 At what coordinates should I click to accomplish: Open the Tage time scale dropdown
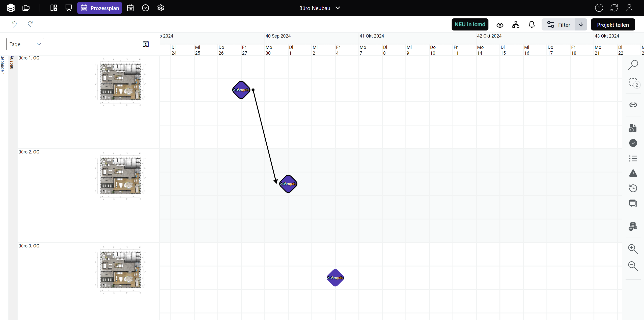click(x=25, y=44)
